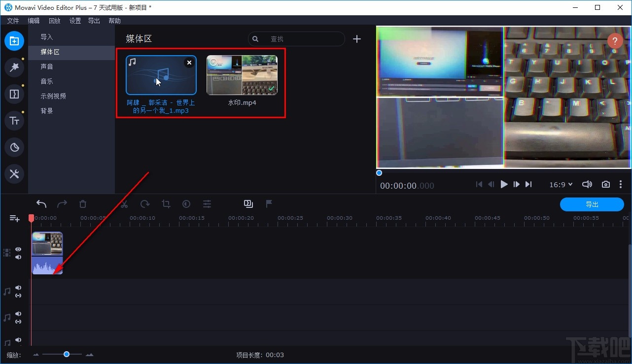The width and height of the screenshot is (632, 364).
Task: Select the crop tool
Action: [x=166, y=204]
